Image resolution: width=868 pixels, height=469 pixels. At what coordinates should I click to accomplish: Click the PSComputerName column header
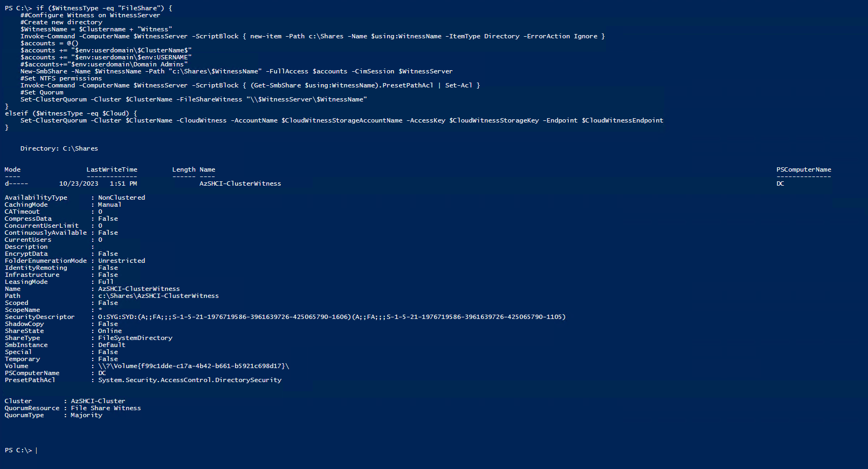click(803, 169)
